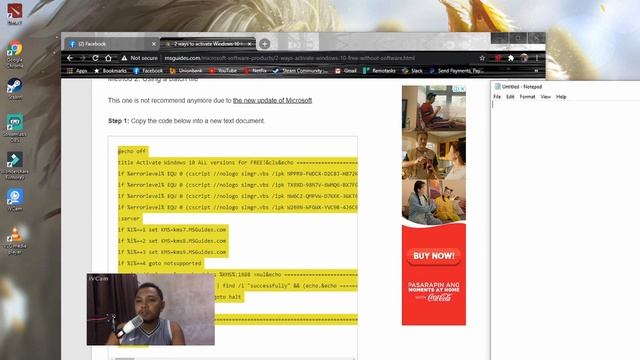
Task: Launch VLC media player from the desktop
Action: (x=15, y=240)
